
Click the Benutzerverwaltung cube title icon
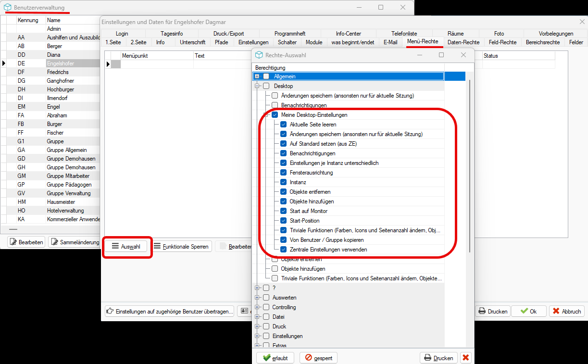coord(7,7)
